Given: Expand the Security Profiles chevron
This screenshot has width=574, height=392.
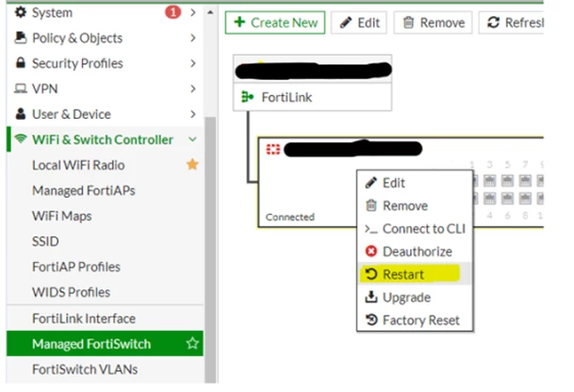Looking at the screenshot, I should (193, 63).
